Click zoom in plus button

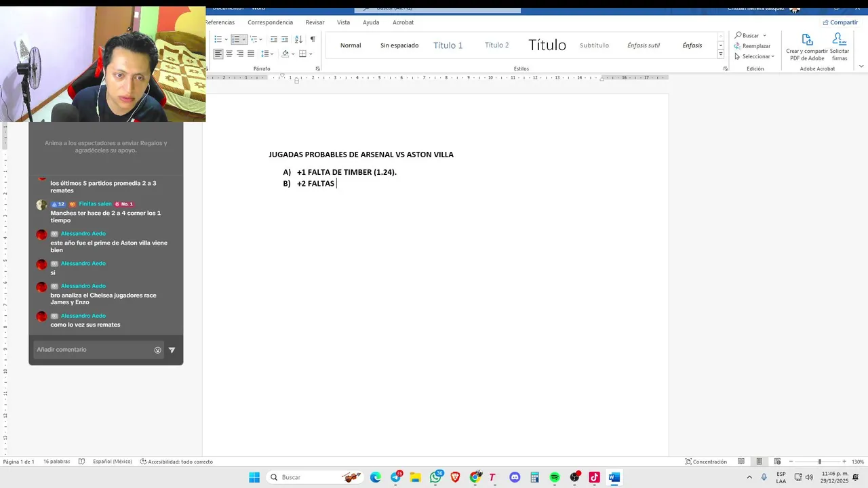(844, 462)
